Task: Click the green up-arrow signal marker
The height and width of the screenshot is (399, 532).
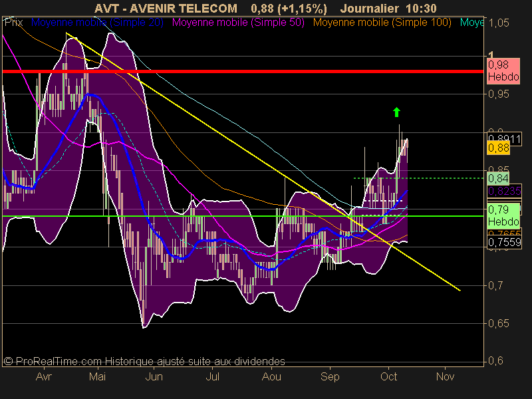Action: (396, 112)
